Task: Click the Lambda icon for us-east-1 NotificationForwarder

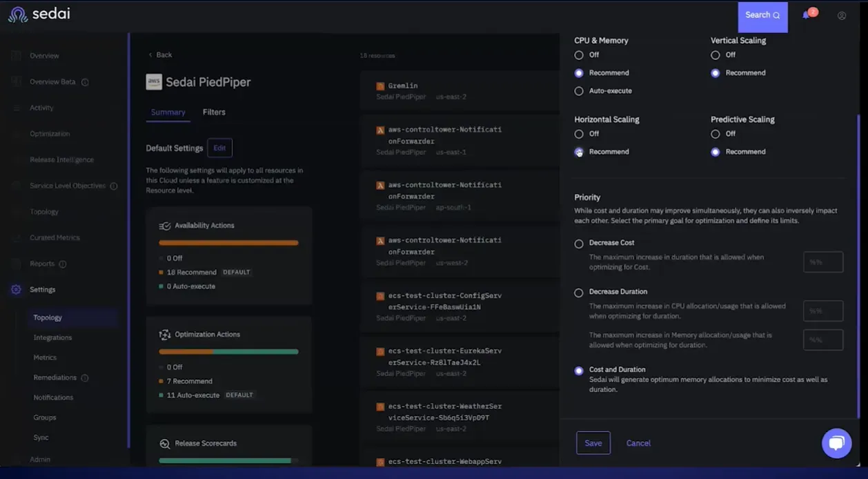Action: (379, 130)
